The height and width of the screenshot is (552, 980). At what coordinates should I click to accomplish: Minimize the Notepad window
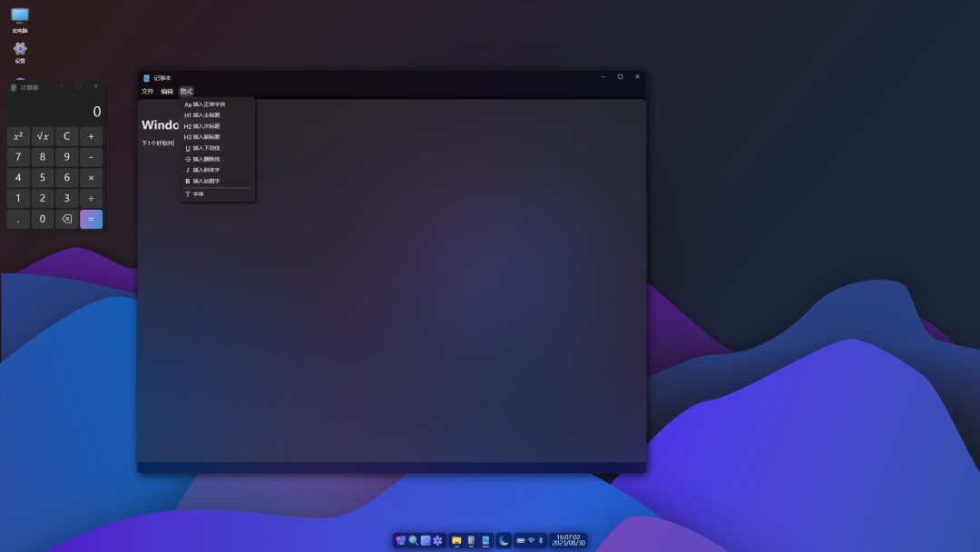[x=603, y=77]
